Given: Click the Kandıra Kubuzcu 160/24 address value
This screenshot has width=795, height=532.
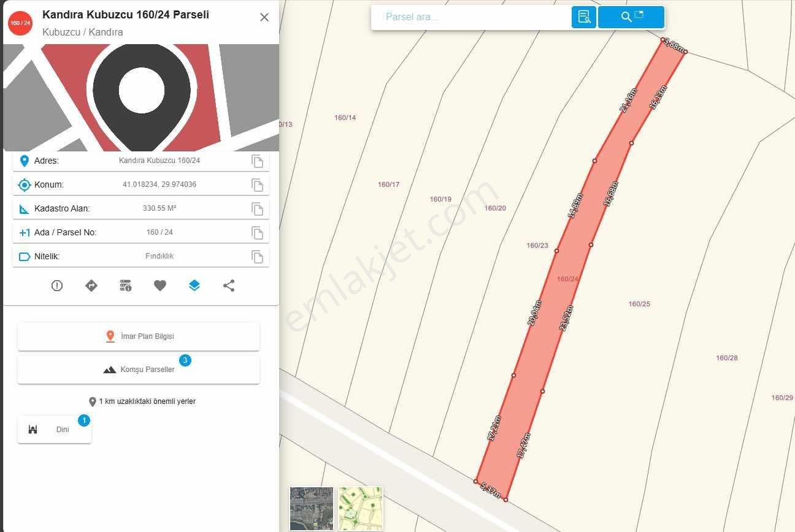Looking at the screenshot, I should [x=159, y=161].
